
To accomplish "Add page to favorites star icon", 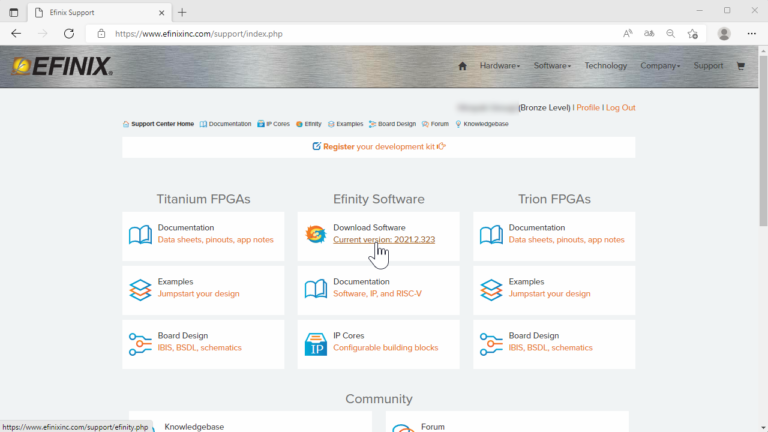I will point(692,33).
